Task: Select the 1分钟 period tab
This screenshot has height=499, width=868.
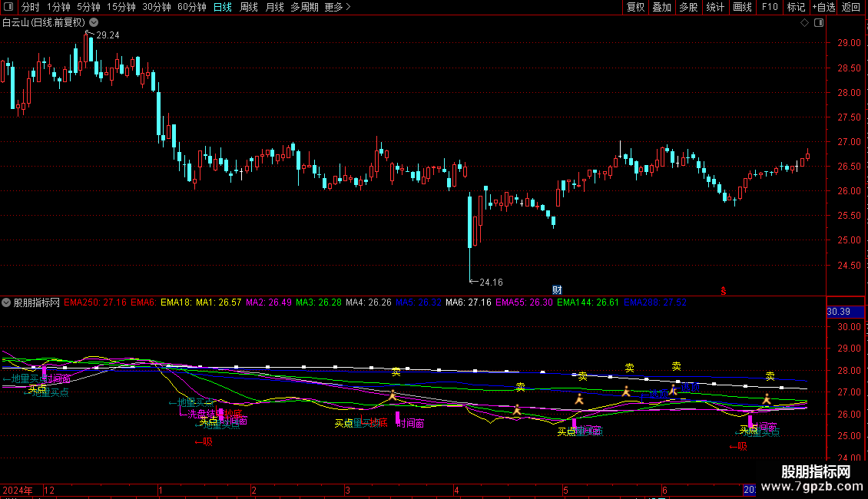Action: click(x=58, y=7)
